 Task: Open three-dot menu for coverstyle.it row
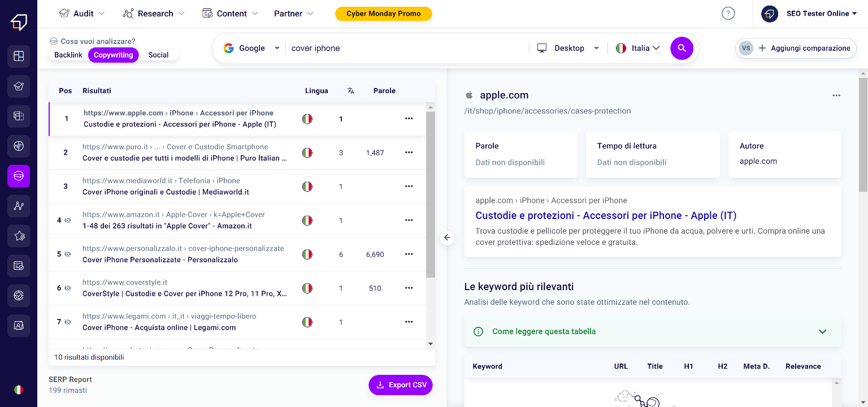(x=409, y=288)
